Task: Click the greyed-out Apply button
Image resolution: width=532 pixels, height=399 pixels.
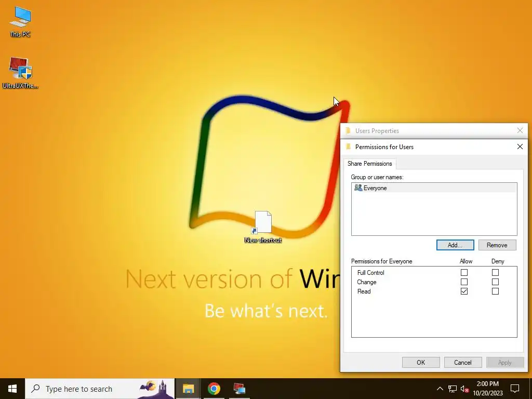Action: pyautogui.click(x=505, y=362)
